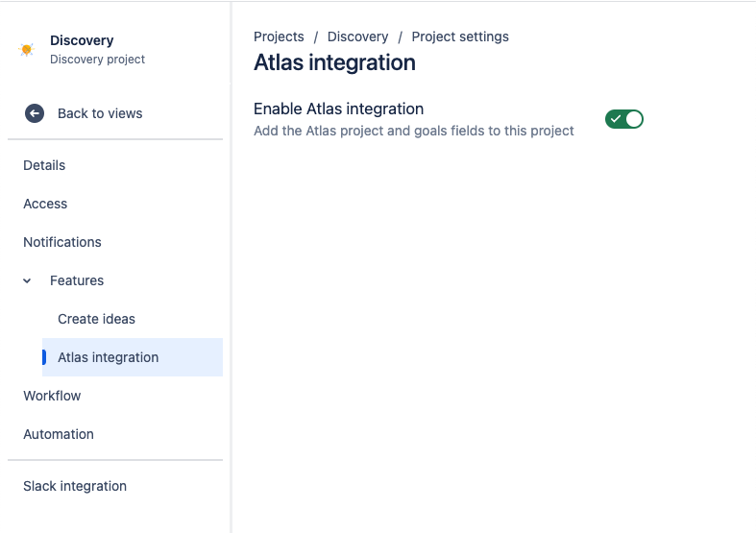Select Atlas integration in the sidebar
The width and height of the screenshot is (756, 533).
click(x=108, y=357)
